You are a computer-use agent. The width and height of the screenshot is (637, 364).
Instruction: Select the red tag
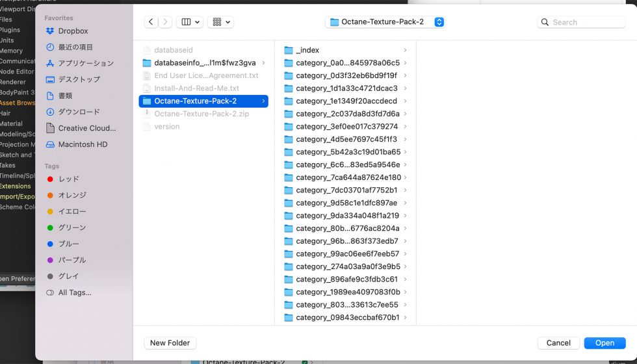tap(50, 179)
